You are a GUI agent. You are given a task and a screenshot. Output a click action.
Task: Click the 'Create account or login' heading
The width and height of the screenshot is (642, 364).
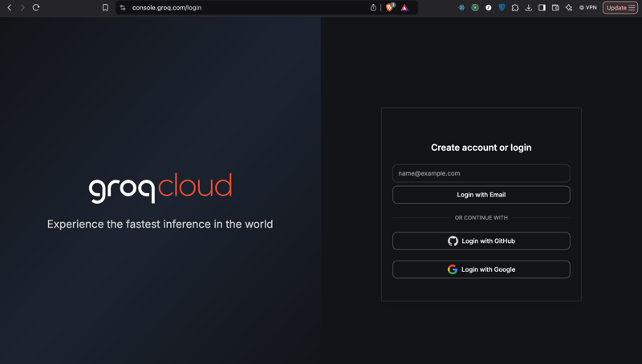(x=481, y=148)
